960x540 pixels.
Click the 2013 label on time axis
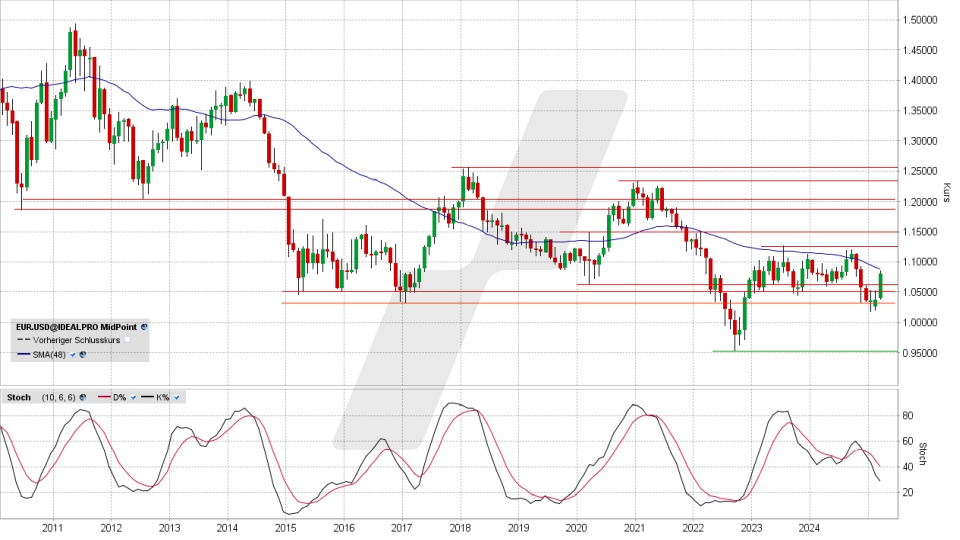pos(169,528)
